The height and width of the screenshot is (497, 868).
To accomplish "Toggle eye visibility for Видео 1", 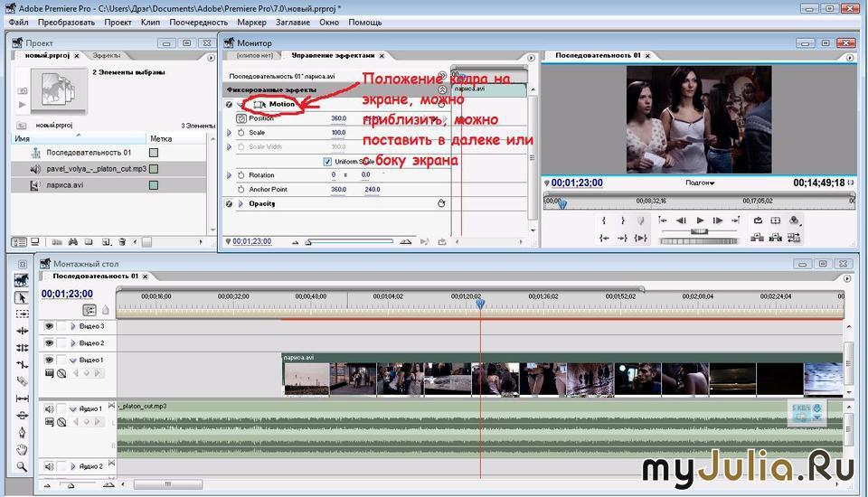I will click(x=49, y=360).
